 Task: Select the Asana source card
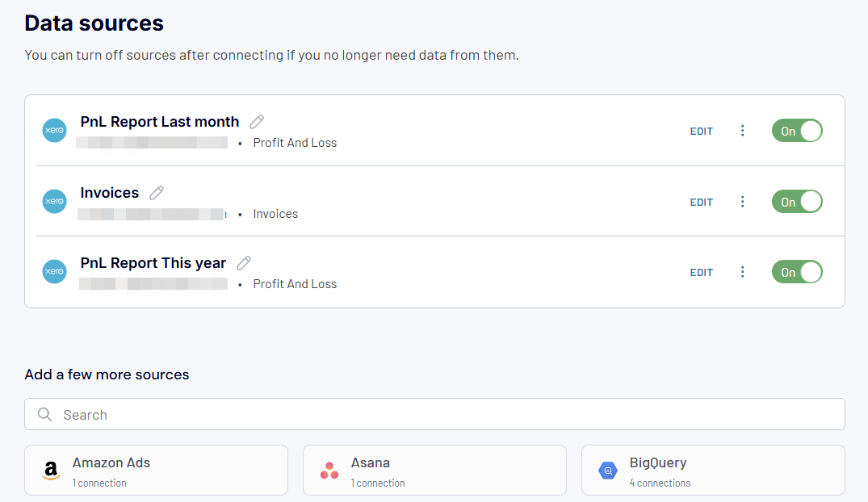tap(434, 471)
